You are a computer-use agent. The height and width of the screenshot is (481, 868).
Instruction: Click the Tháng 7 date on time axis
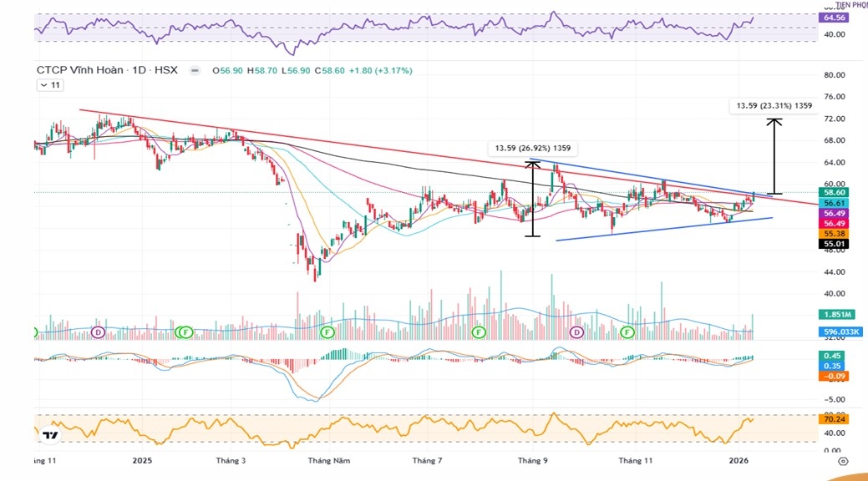[x=427, y=460]
